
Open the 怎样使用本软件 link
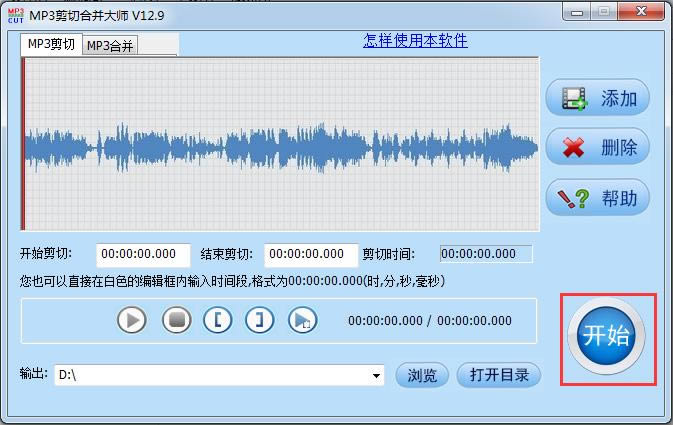415,41
